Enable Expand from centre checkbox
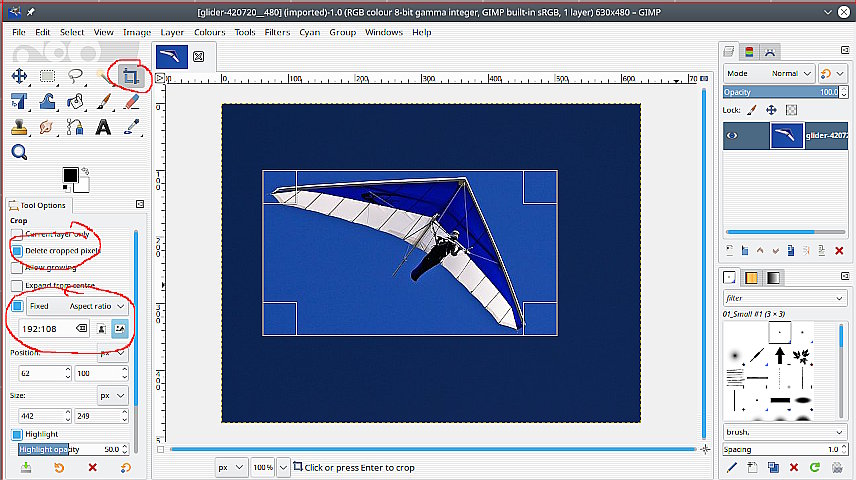Screen dimensions: 856x480 coord(16,286)
